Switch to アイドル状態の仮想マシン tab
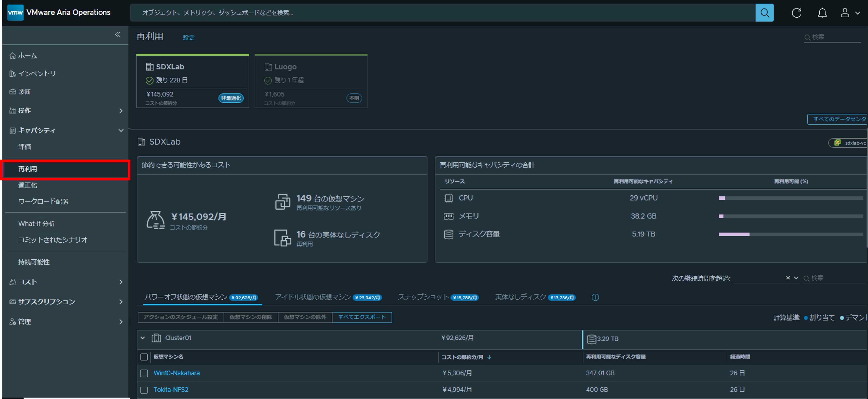This screenshot has height=399, width=868. click(x=328, y=297)
